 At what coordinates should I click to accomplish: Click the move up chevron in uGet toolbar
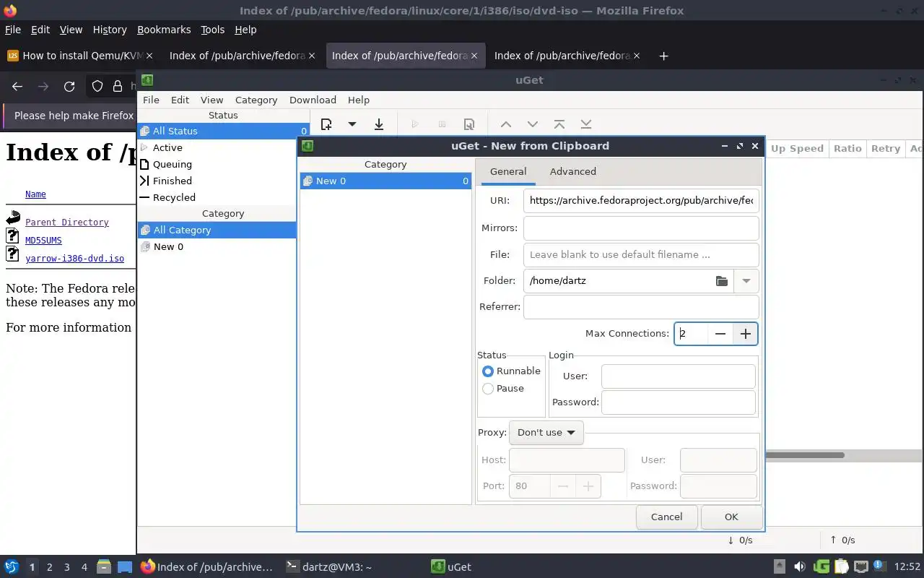(x=506, y=124)
